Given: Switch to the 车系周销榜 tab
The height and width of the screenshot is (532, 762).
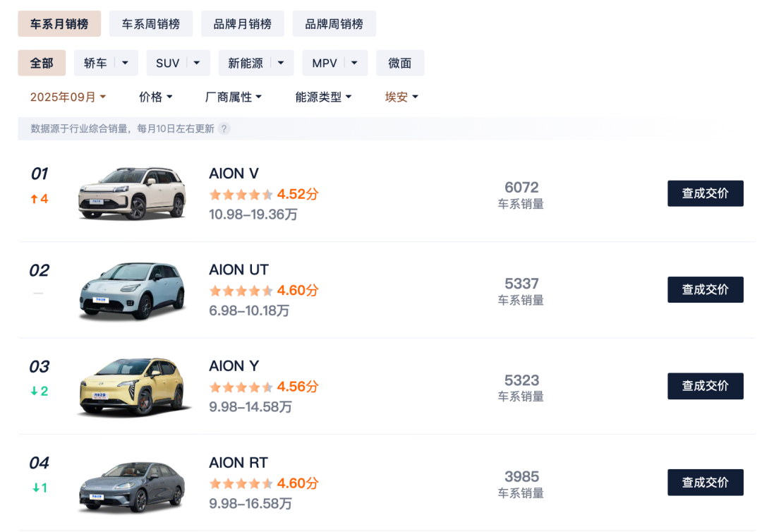Looking at the screenshot, I should point(151,24).
